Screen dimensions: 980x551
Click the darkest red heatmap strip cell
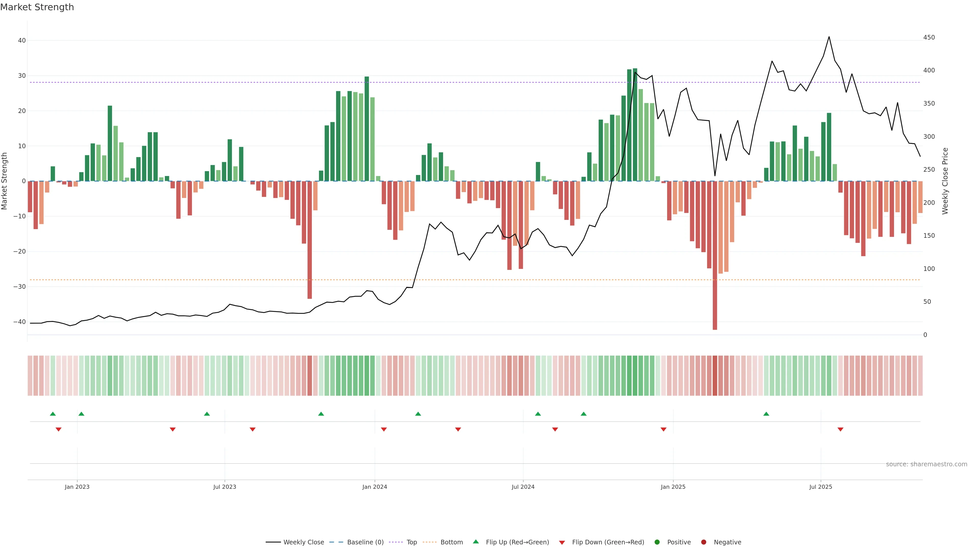pyautogui.click(x=715, y=375)
